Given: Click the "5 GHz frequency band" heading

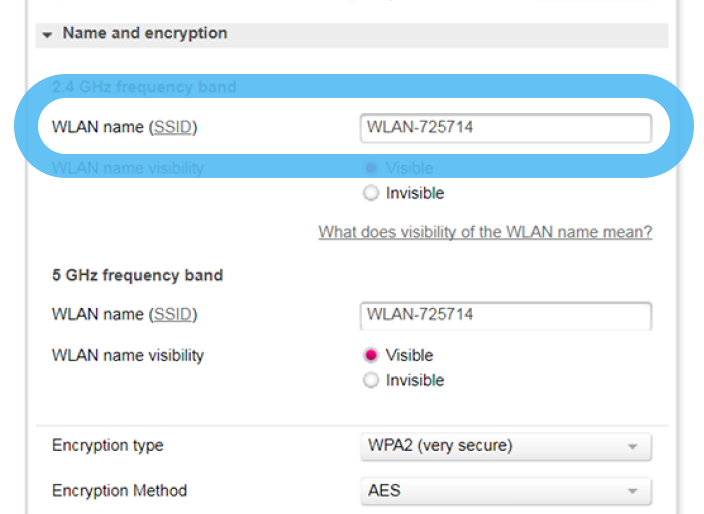Looking at the screenshot, I should [137, 275].
